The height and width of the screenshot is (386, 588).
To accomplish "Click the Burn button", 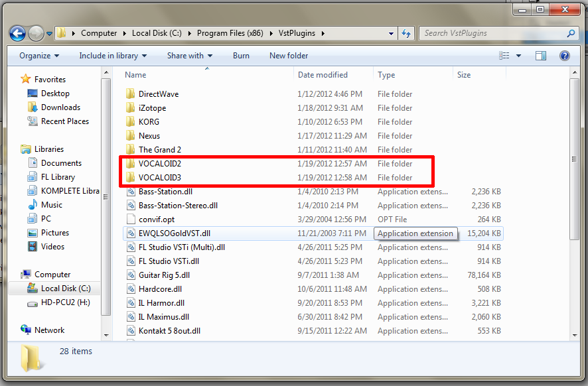I will coord(241,56).
